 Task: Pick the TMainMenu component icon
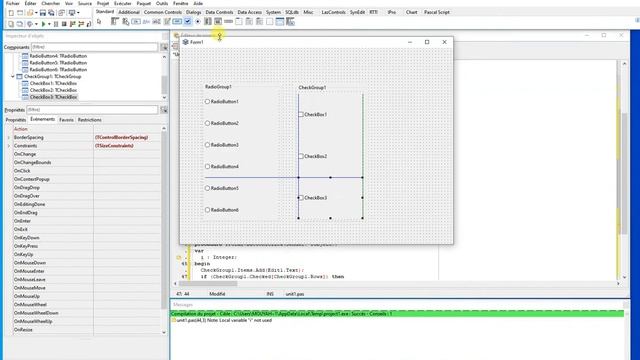114,22
